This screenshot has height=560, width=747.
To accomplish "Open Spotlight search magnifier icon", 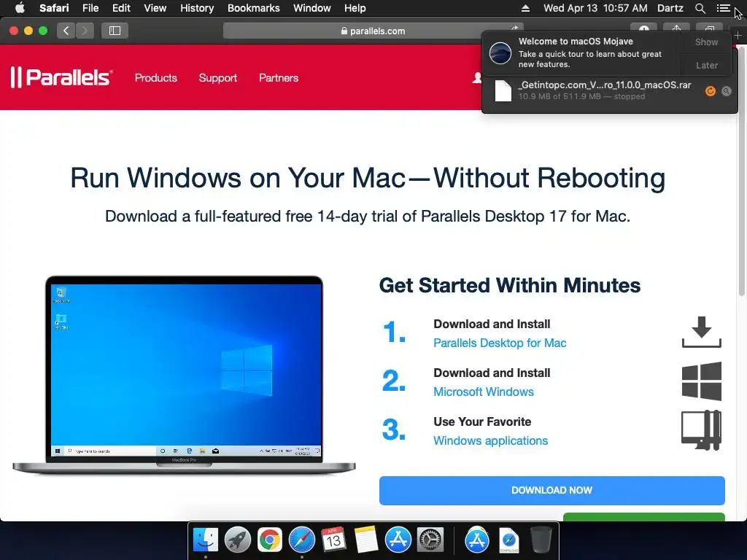I will [700, 8].
